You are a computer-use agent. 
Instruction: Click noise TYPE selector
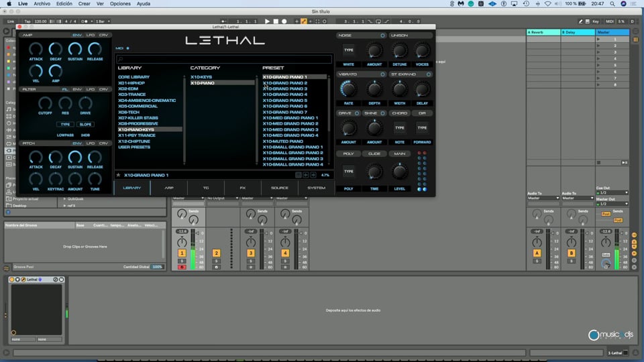click(x=348, y=50)
